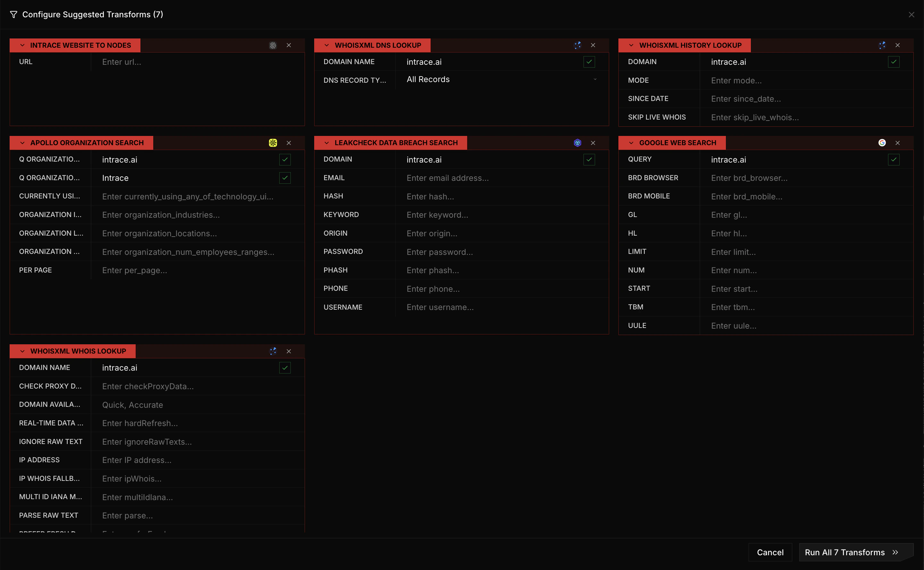The height and width of the screenshot is (570, 924).
Task: Click the Whois Parse Raw Text field
Action: (x=197, y=515)
